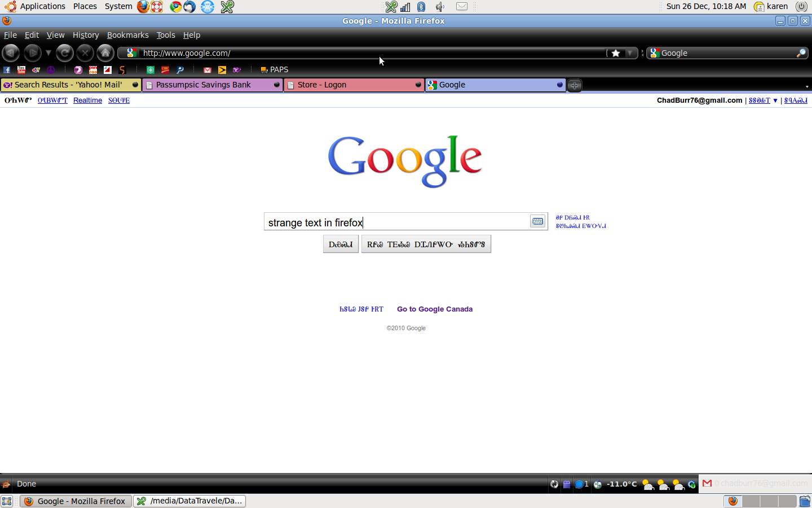The image size is (812, 508).
Task: Close the Store - Logon tab
Action: pyautogui.click(x=418, y=85)
